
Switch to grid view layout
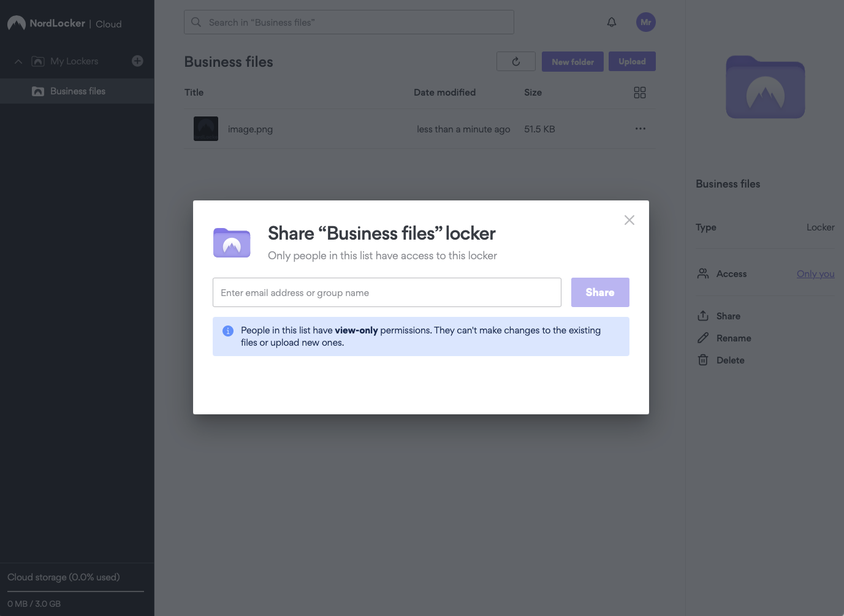point(639,93)
